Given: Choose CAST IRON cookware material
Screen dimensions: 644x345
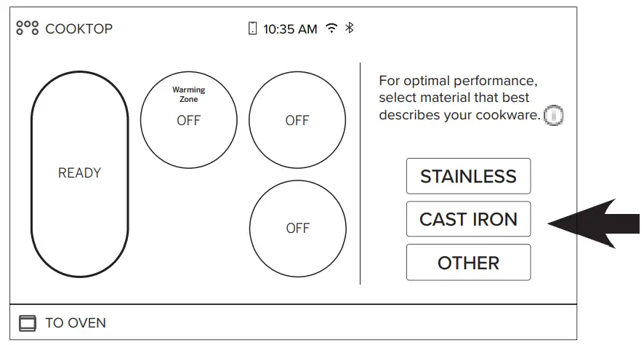Looking at the screenshot, I should 468,219.
